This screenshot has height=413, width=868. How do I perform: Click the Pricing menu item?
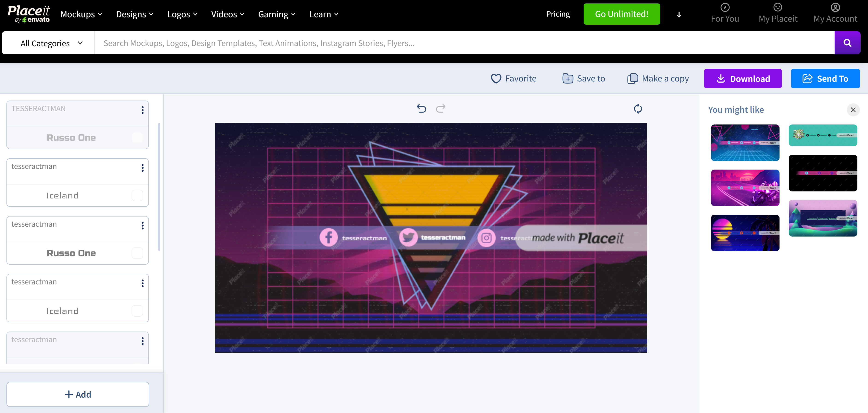(558, 14)
